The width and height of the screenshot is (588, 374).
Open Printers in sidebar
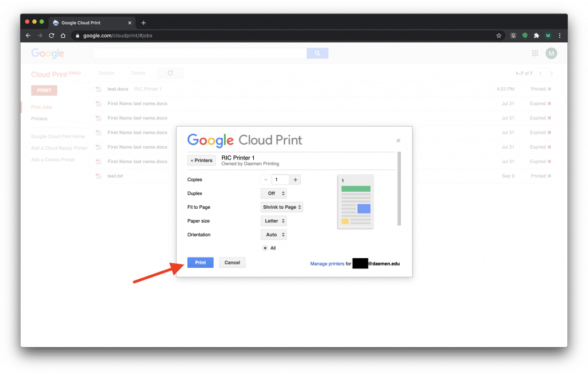pyautogui.click(x=40, y=119)
